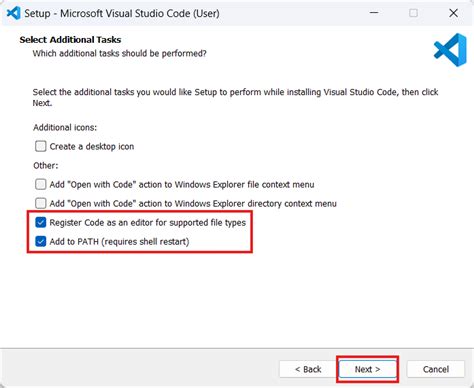The image size is (474, 388).
Task: Return to previous step with Back
Action: [x=308, y=369]
